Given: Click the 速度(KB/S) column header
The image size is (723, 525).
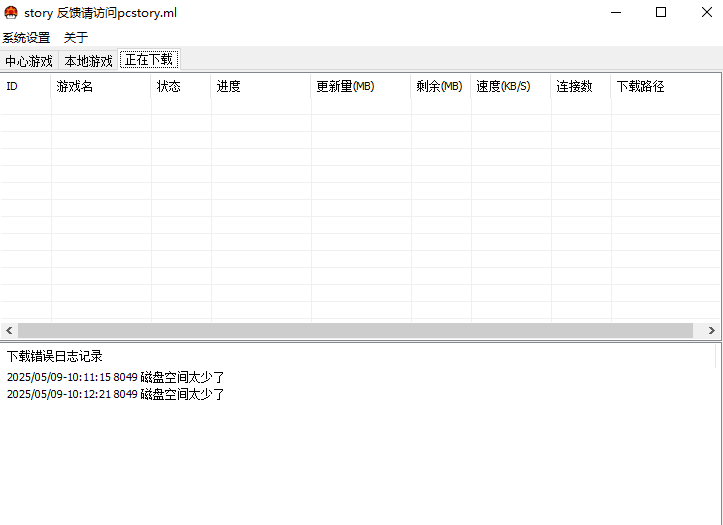Looking at the screenshot, I should point(511,86).
